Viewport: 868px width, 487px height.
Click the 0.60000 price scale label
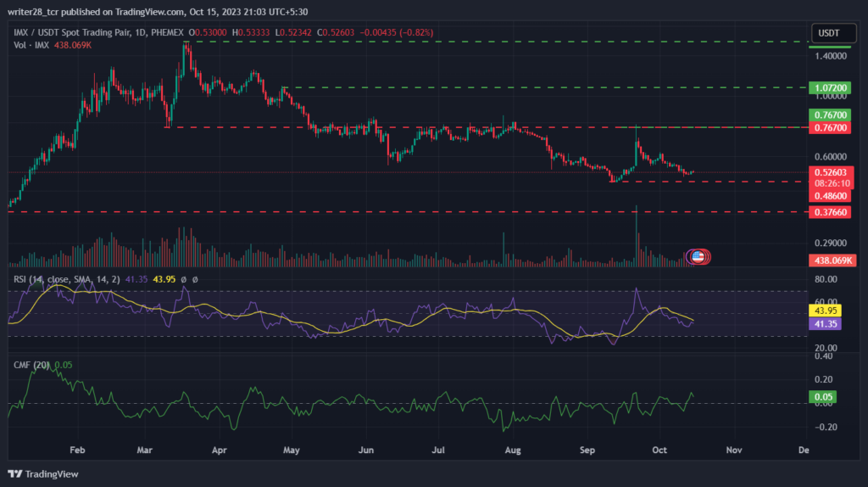coord(831,157)
